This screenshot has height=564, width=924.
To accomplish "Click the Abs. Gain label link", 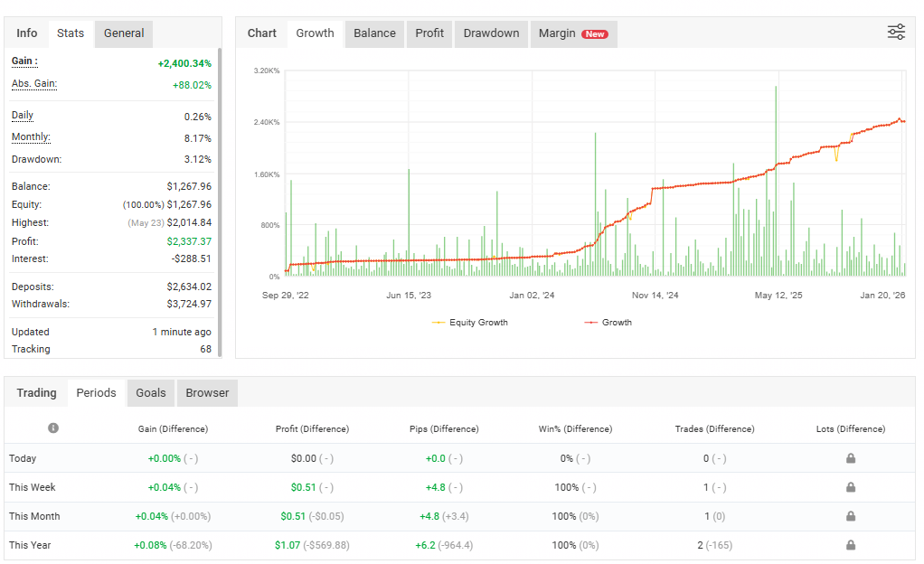I will click(33, 84).
